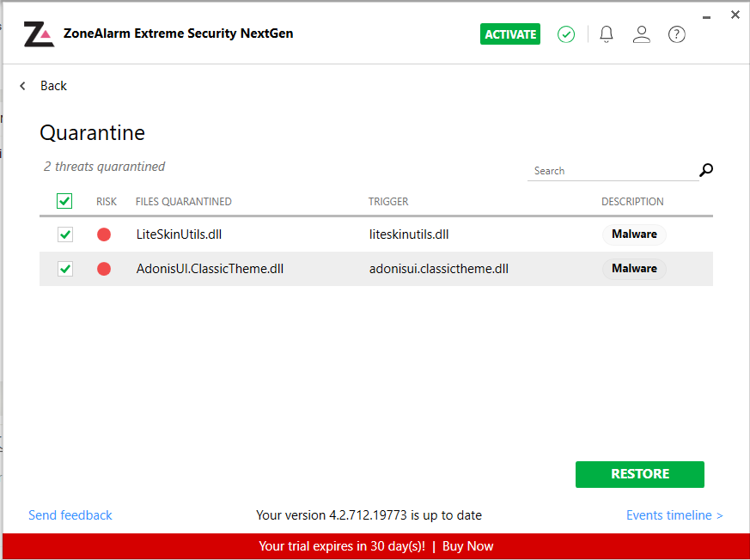
Task: Click the red risk dot for LiteSkinUtils.dll
Action: point(104,234)
